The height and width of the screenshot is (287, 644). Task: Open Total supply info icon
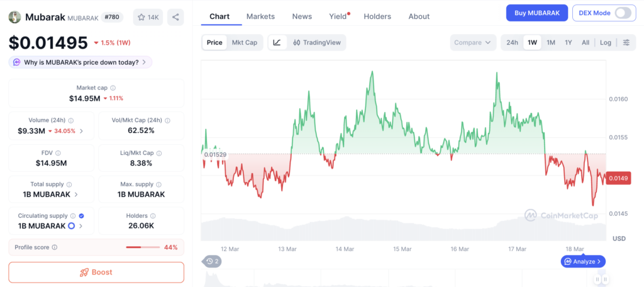(x=69, y=184)
